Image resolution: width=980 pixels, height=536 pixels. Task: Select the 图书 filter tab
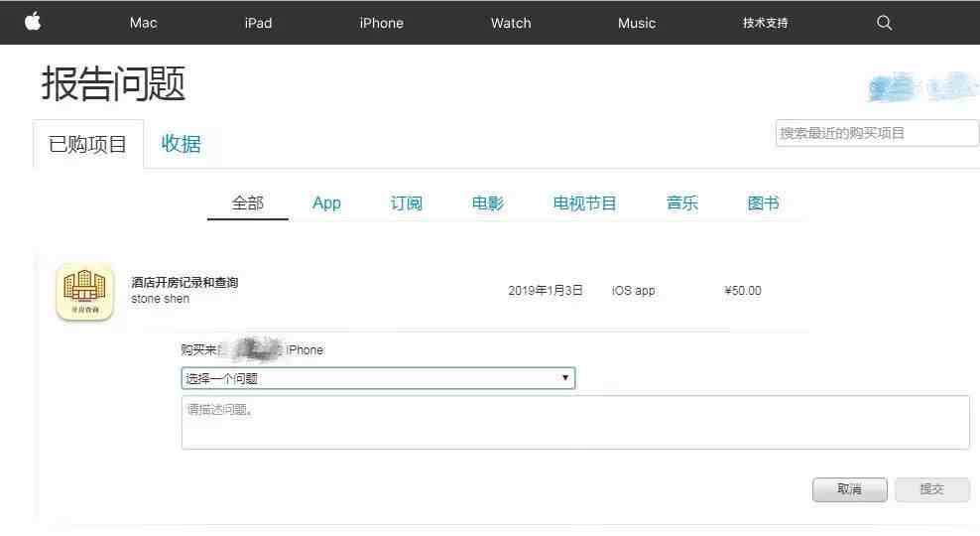pos(763,203)
